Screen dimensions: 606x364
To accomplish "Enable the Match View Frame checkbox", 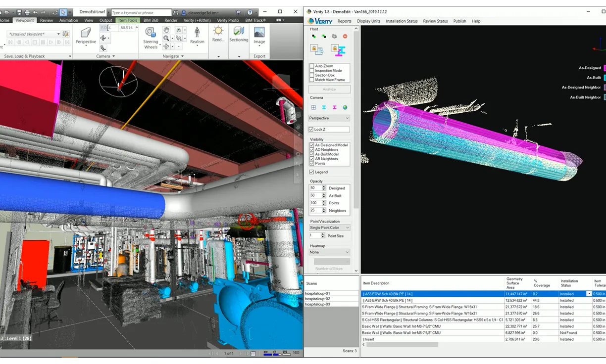I will 312,80.
